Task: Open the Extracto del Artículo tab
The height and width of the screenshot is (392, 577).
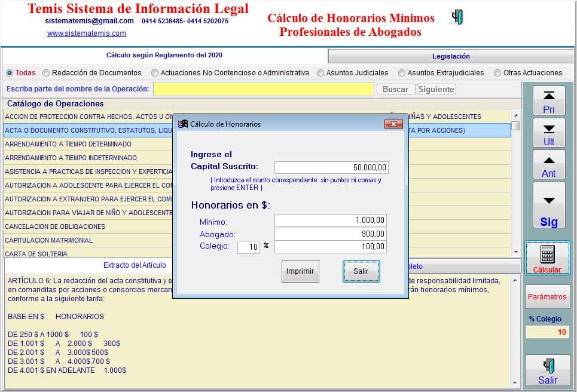Action: click(135, 266)
